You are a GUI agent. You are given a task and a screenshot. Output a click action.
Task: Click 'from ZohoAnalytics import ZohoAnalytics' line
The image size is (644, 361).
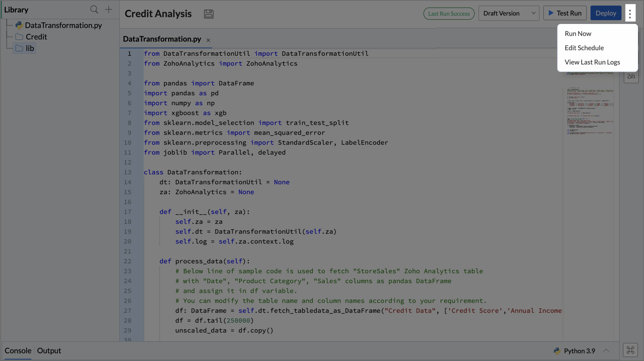(x=220, y=64)
